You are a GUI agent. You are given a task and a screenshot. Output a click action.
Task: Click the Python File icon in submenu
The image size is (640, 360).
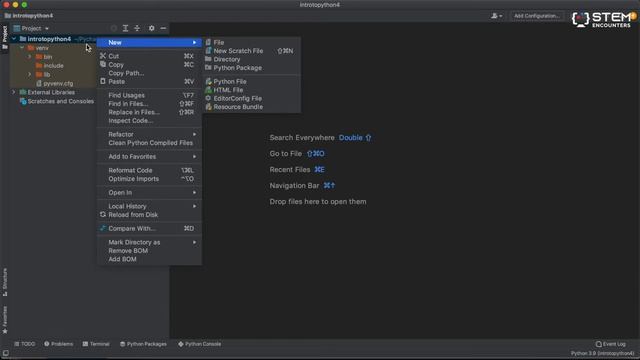click(209, 82)
